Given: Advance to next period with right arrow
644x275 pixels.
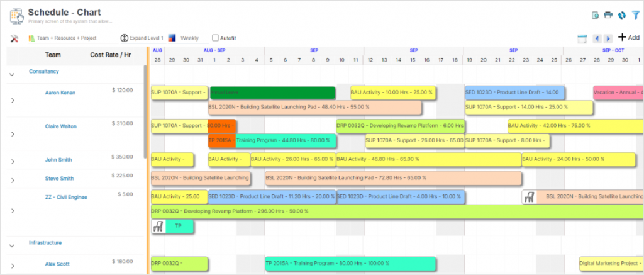Looking at the screenshot, I should click(608, 38).
